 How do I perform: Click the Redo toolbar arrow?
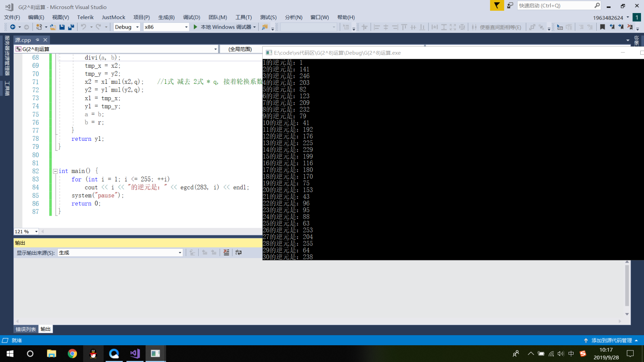pos(98,27)
